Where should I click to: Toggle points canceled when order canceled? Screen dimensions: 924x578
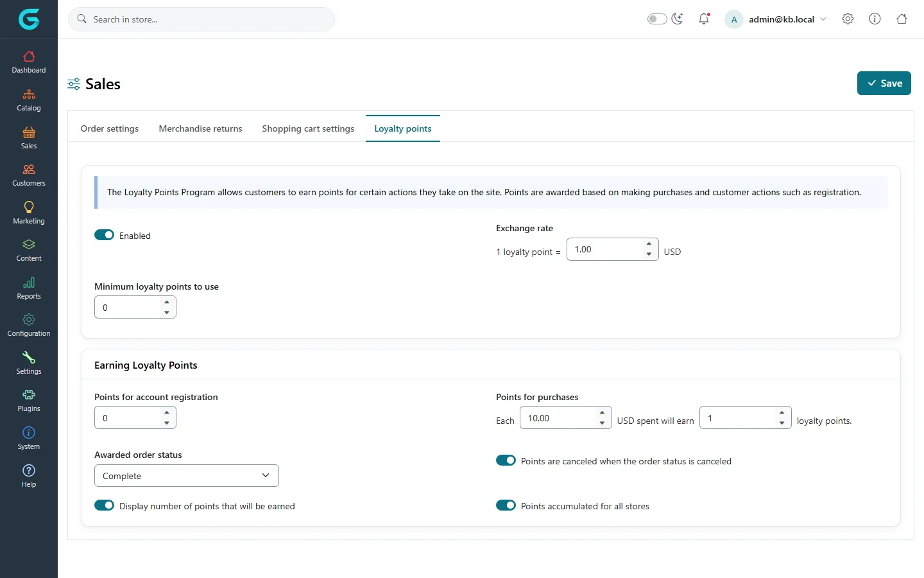coord(506,460)
